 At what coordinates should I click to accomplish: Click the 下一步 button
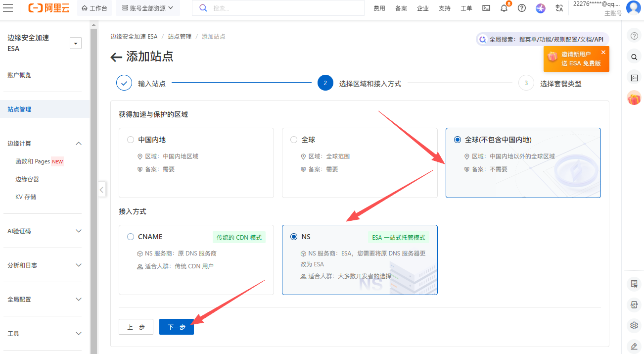pos(177,327)
